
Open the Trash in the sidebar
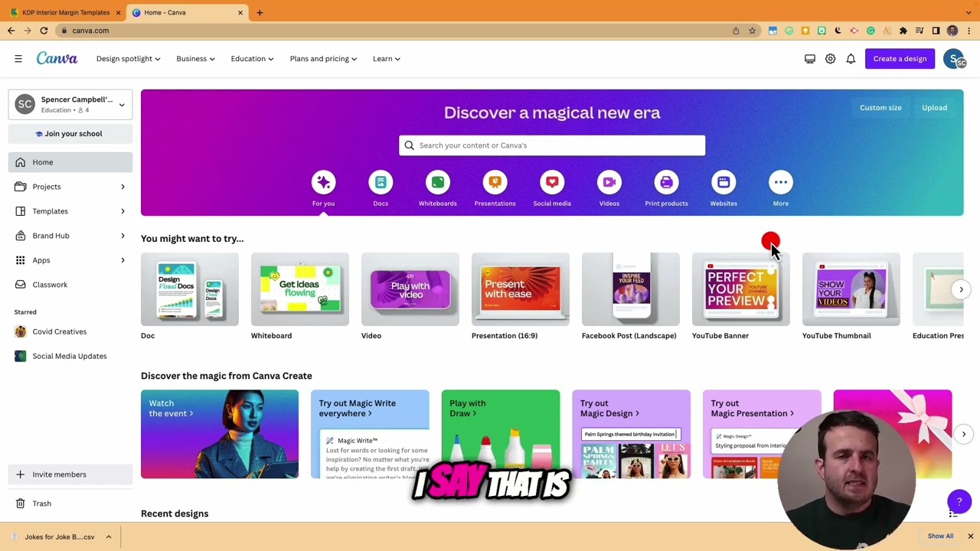coord(41,504)
